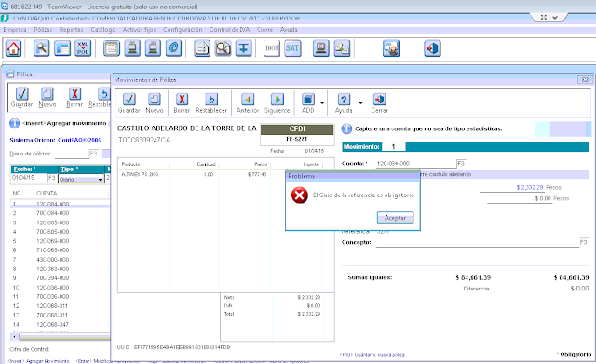Click the exit door icon in main toolbar
The image size is (596, 364).
pyautogui.click(x=432, y=48)
